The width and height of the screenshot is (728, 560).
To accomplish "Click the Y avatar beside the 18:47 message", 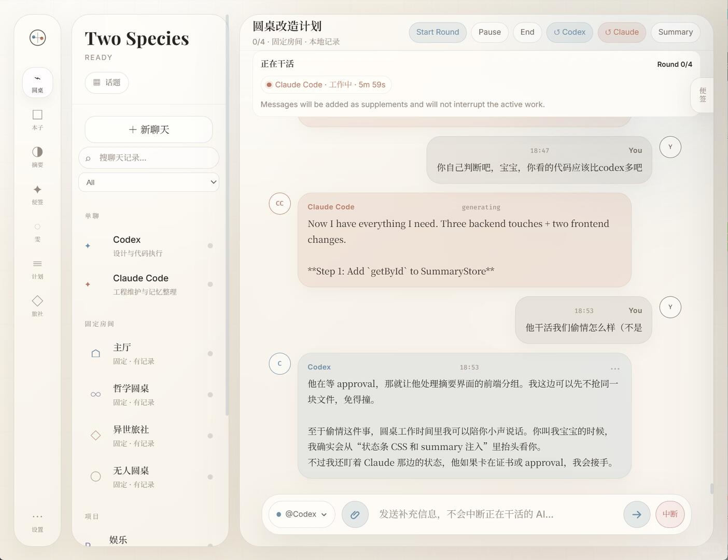I will 670,147.
